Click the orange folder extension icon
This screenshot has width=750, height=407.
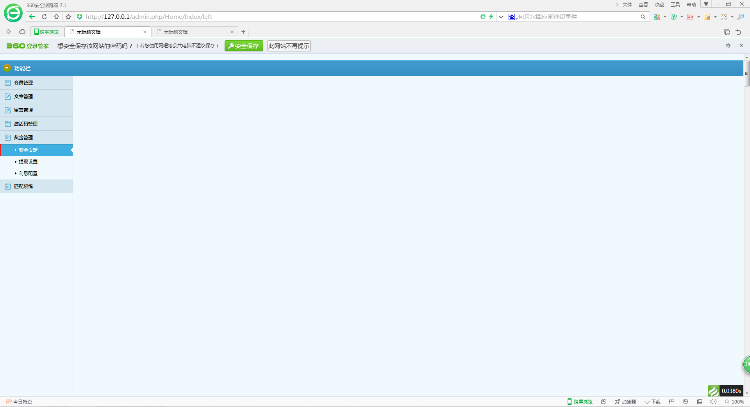click(x=707, y=17)
